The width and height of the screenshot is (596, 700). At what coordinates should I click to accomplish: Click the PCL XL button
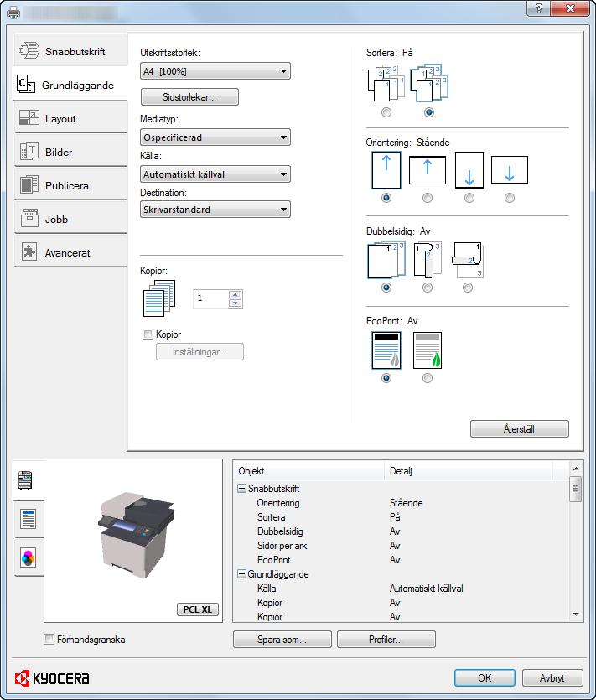[x=198, y=609]
